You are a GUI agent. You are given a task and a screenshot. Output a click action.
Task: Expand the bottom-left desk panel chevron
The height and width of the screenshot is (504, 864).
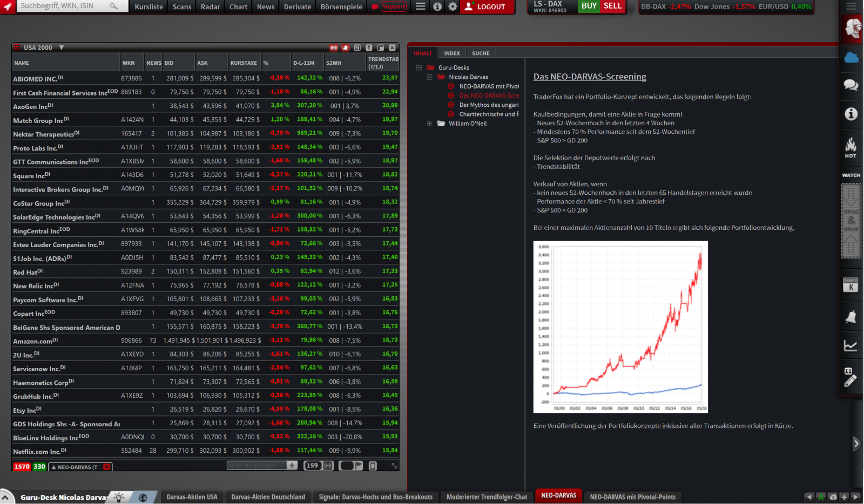coord(5,498)
